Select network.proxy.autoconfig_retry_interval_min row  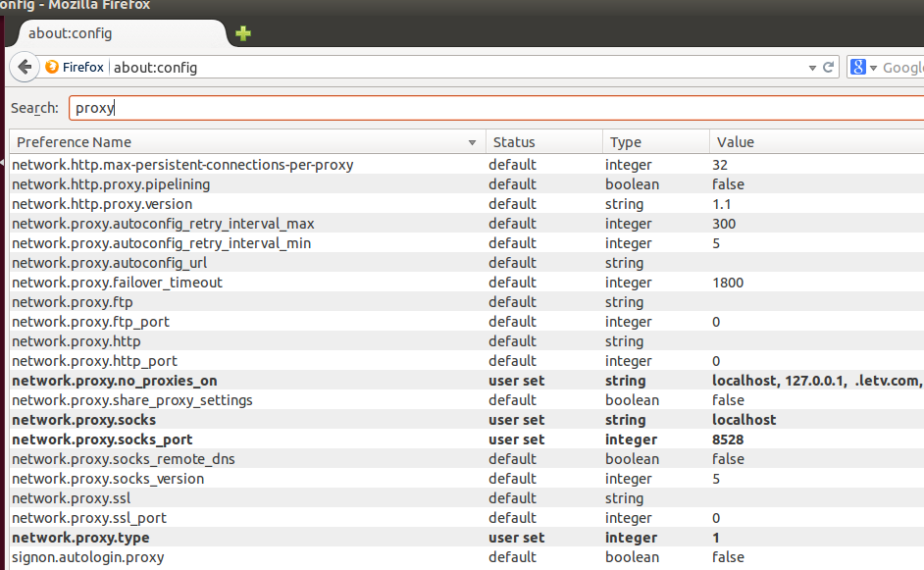[467, 243]
